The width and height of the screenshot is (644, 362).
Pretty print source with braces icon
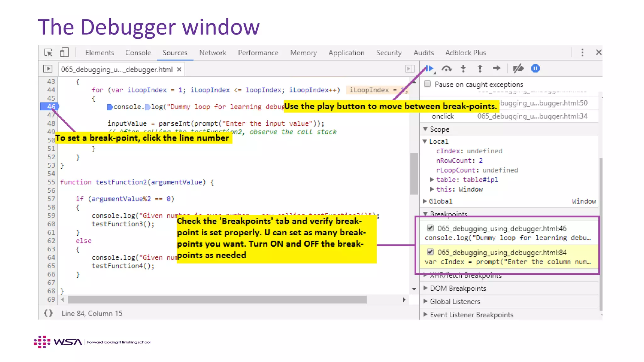pyautogui.click(x=48, y=313)
